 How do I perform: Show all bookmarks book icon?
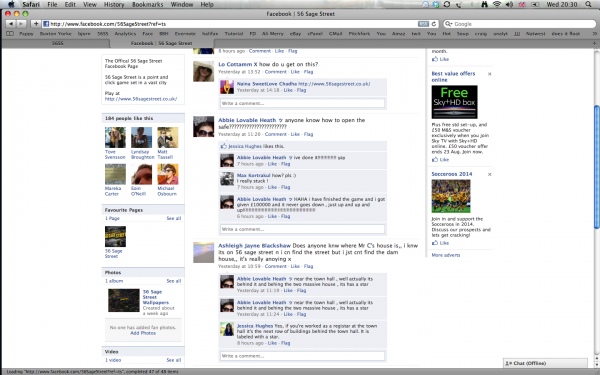tap(10, 34)
